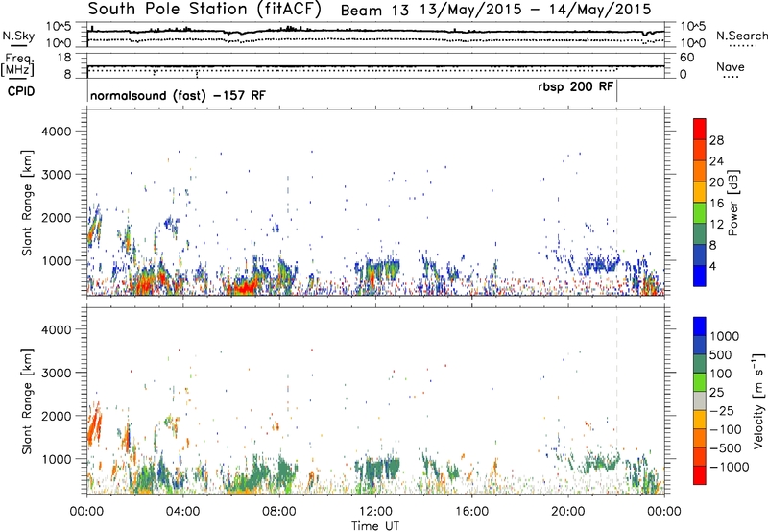The height and width of the screenshot is (532, 768).
Task: Pick light green Power segment between 12 and 16
Action: coord(700,211)
